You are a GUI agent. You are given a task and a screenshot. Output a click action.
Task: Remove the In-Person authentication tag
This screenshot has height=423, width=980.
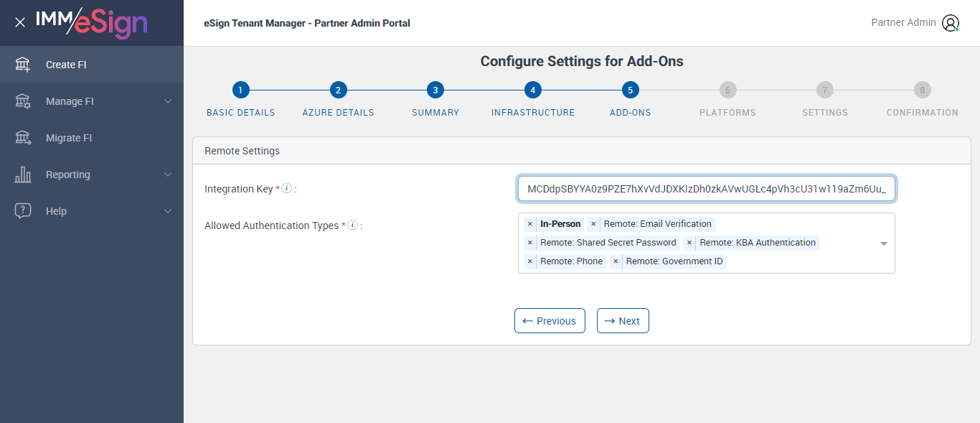point(530,224)
